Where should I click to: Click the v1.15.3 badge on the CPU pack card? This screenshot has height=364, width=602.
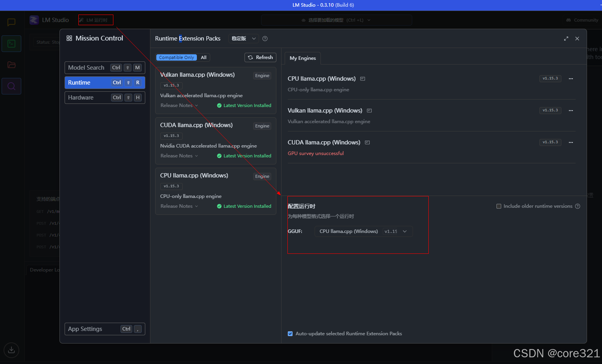[x=171, y=186]
